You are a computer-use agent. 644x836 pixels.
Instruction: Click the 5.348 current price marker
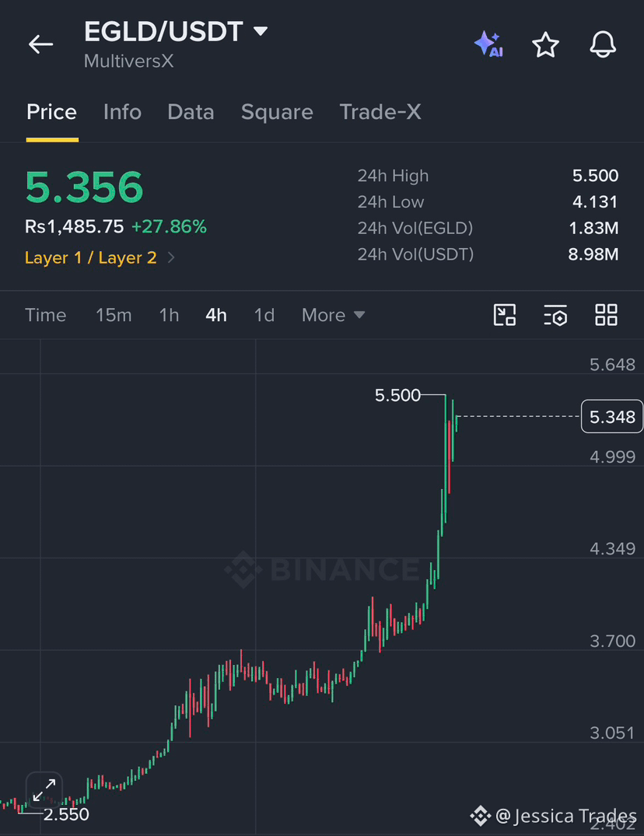click(x=612, y=416)
